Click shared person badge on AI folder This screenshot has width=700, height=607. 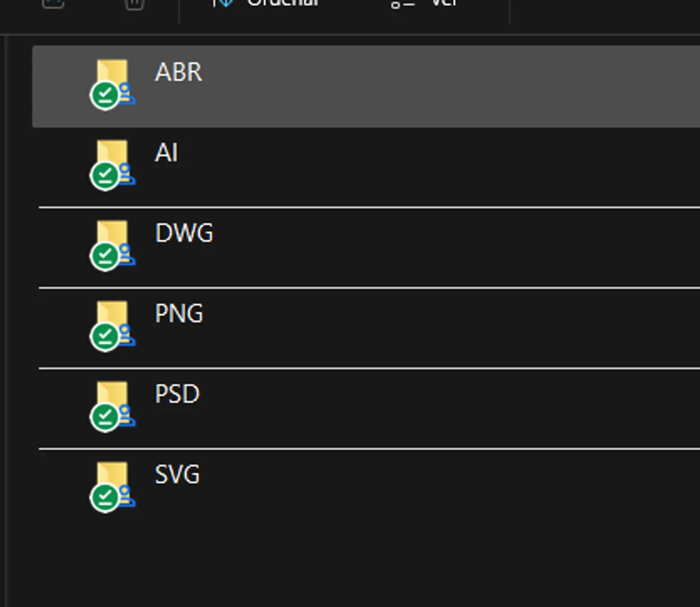pyautogui.click(x=125, y=174)
